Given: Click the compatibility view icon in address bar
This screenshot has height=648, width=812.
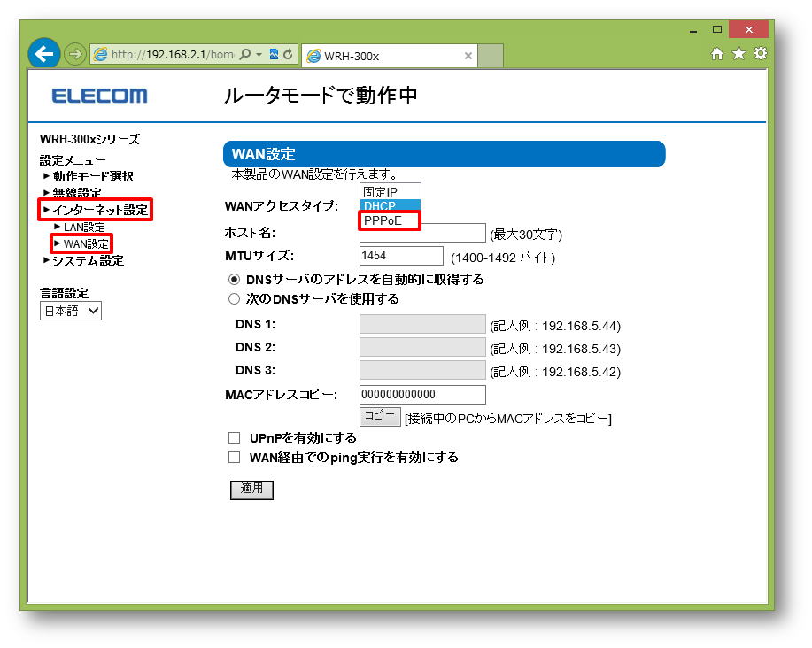Looking at the screenshot, I should click(274, 54).
